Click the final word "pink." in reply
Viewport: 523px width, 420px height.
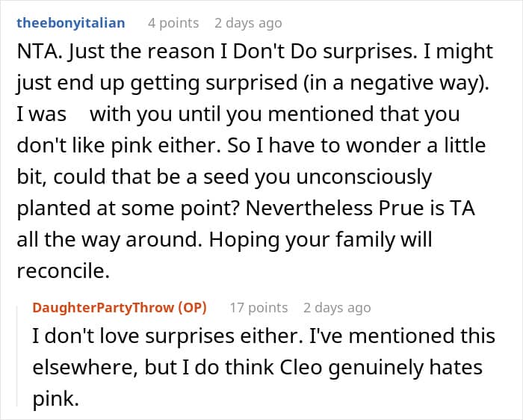coord(55,399)
